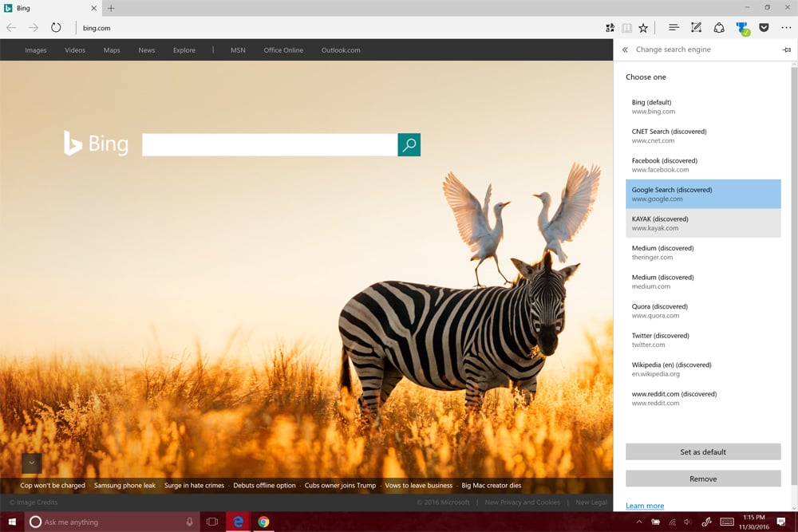
Task: Open 'Surge in hate crimes' headline
Action: (195, 485)
